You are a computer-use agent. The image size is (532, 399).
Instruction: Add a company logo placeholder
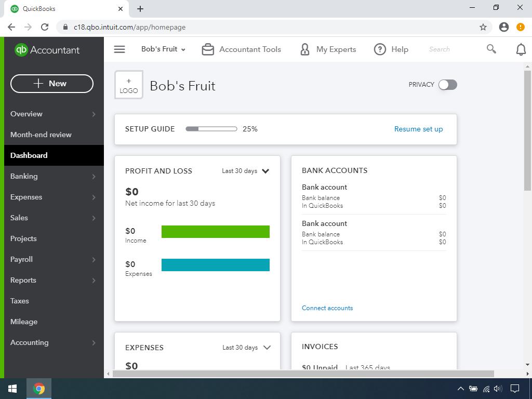click(129, 85)
